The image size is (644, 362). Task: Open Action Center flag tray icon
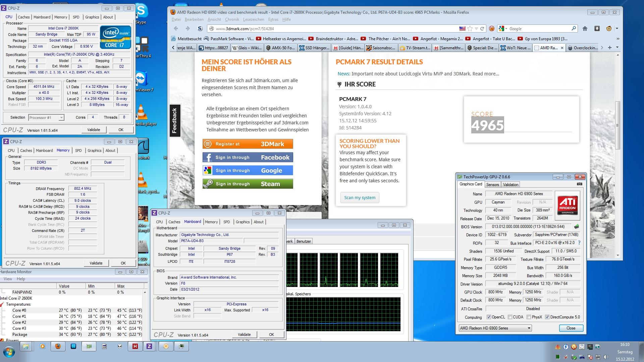click(590, 357)
